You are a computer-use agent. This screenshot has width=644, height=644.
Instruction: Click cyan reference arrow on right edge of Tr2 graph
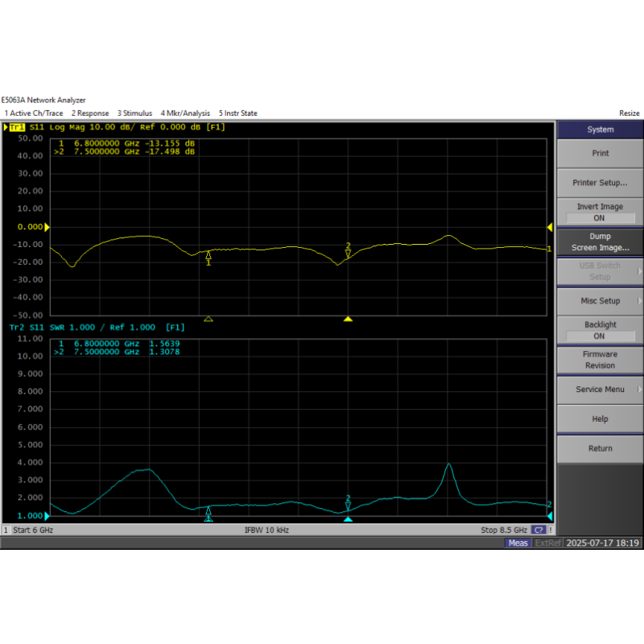pos(550,516)
